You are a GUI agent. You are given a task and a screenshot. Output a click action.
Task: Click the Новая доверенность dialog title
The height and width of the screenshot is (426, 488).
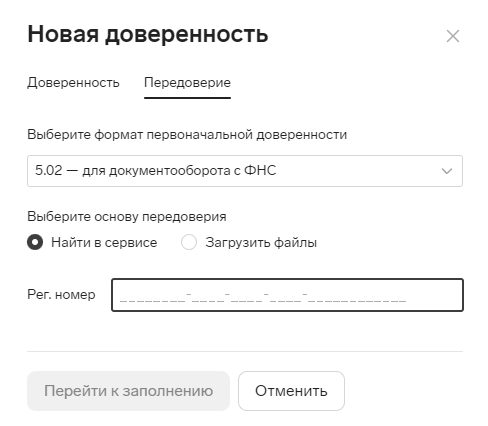(148, 34)
